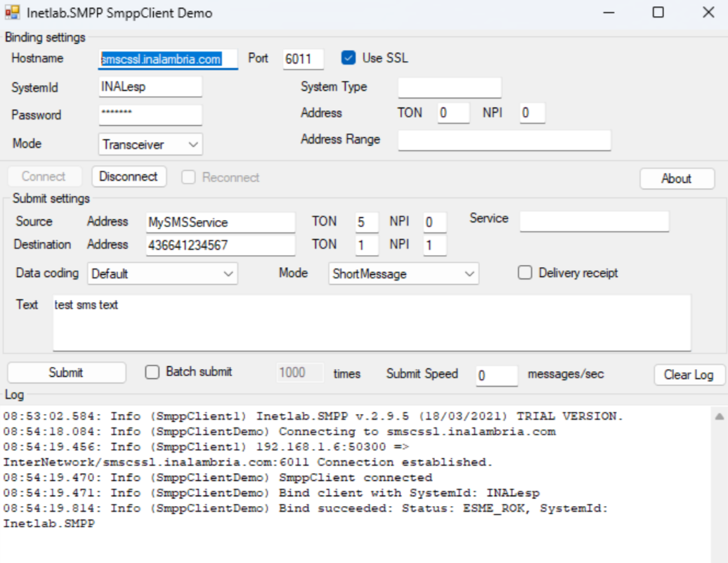
Task: Expand the Data coding dropdown
Action: click(162, 273)
